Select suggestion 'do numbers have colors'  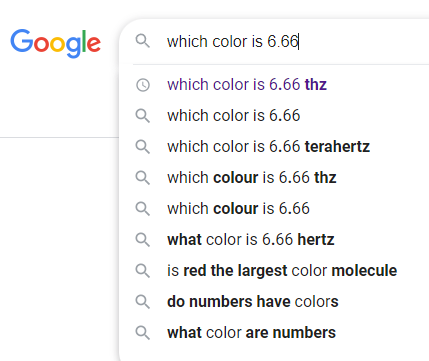[x=253, y=302]
